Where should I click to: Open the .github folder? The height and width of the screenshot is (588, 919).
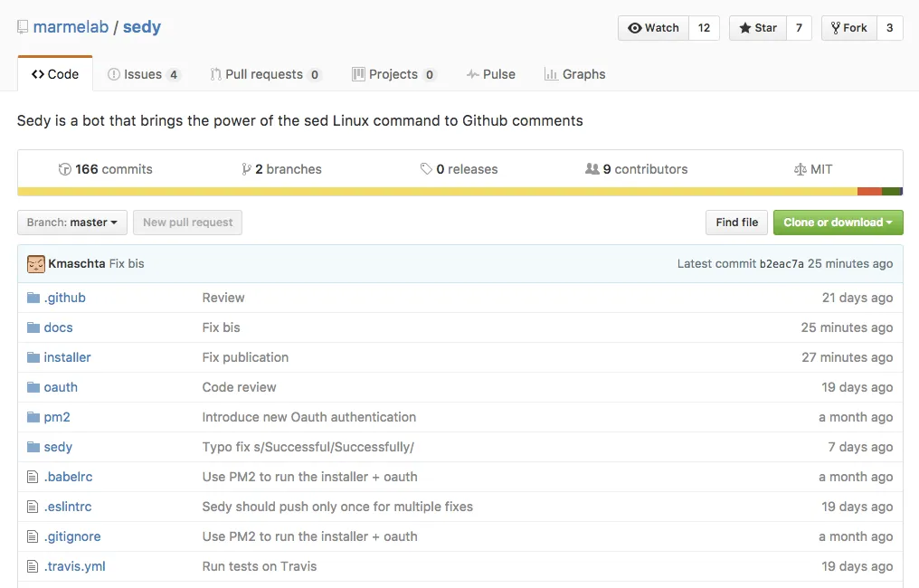coord(64,298)
